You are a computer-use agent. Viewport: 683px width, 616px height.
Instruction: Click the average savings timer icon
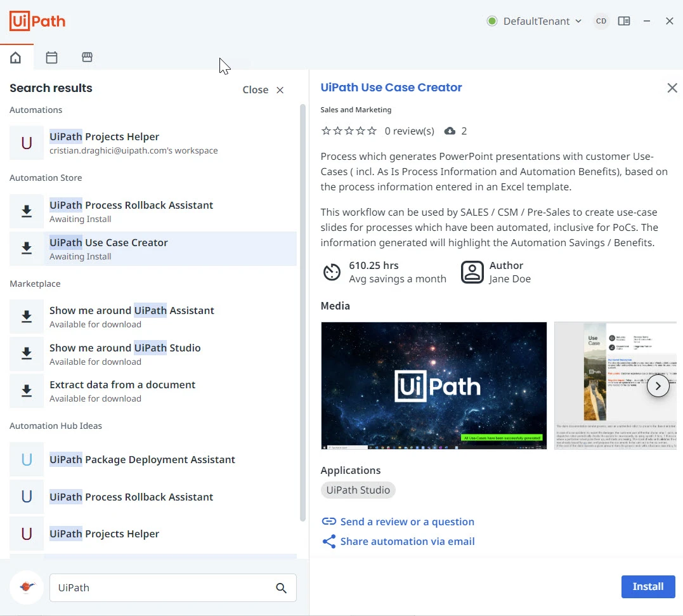coord(332,272)
